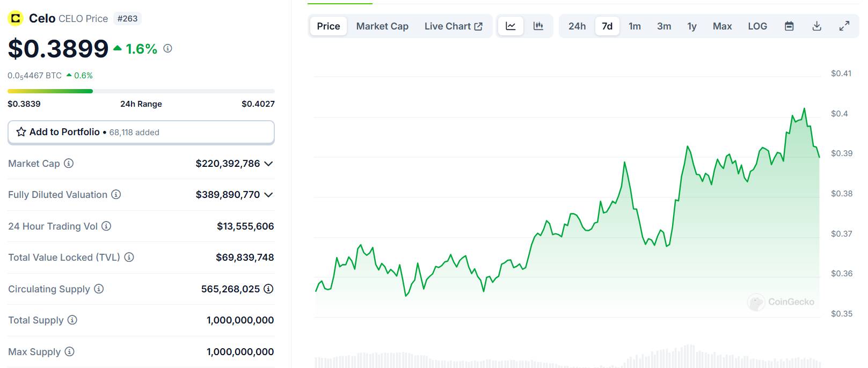The height and width of the screenshot is (368, 868).
Task: Set chart range to 3m
Action: click(664, 26)
